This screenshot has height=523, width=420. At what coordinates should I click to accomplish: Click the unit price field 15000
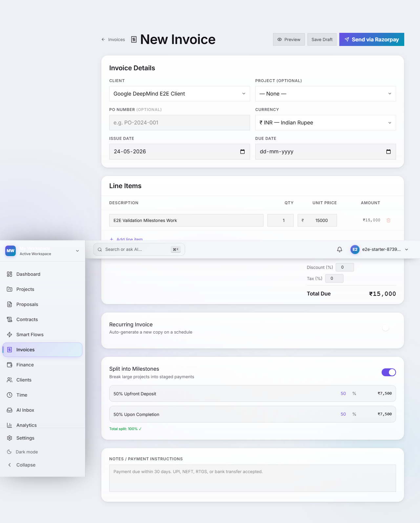317,220
